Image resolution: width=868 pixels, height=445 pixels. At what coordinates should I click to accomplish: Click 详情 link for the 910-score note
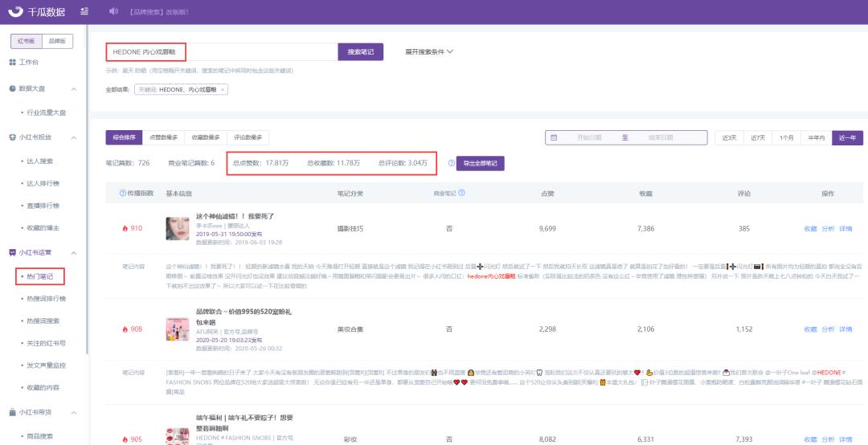click(x=845, y=229)
